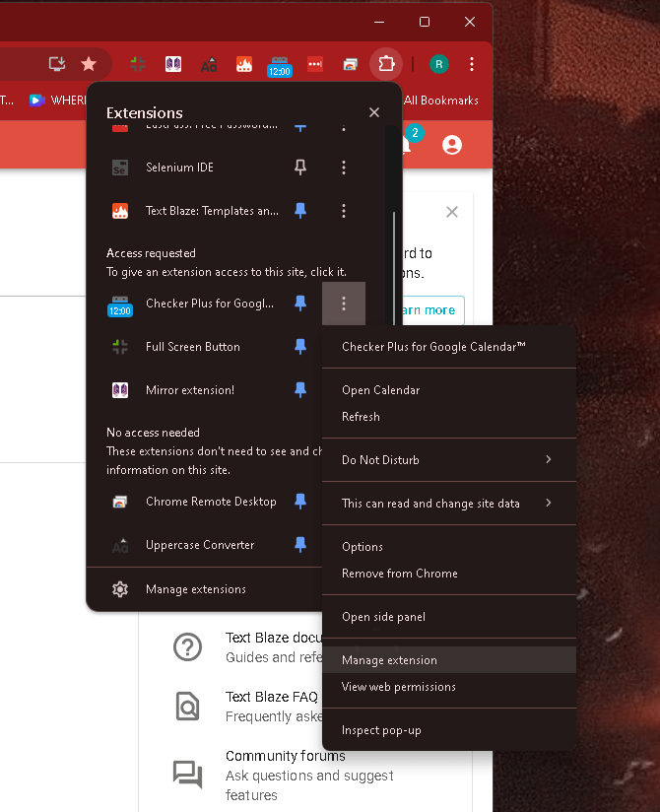The image size is (660, 812).
Task: Click the Text Blaze row icon
Action: point(120,211)
